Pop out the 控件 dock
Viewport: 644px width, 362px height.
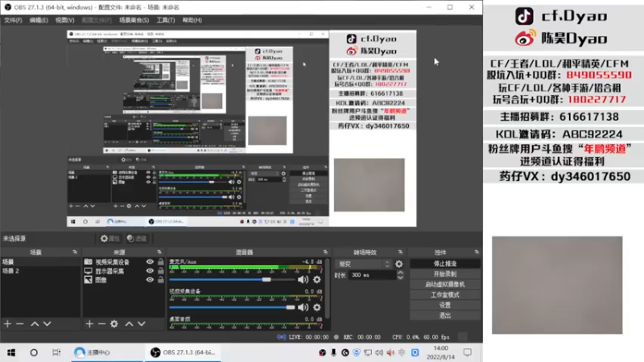(x=477, y=252)
